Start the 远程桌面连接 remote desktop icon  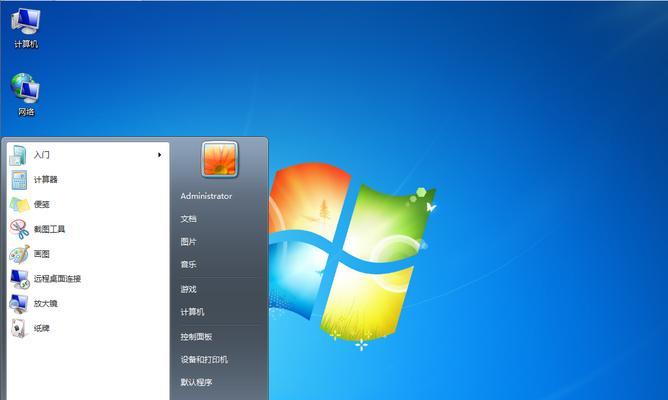click(20, 279)
